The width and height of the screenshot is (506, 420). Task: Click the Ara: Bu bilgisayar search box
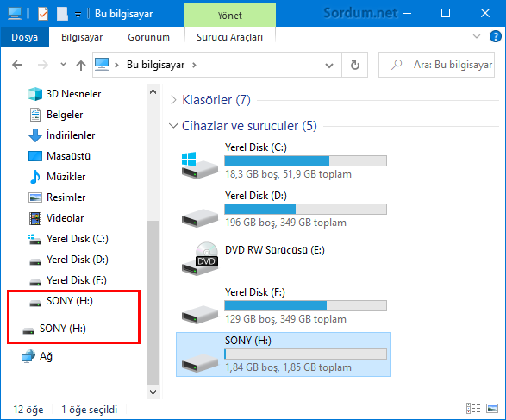(x=436, y=65)
